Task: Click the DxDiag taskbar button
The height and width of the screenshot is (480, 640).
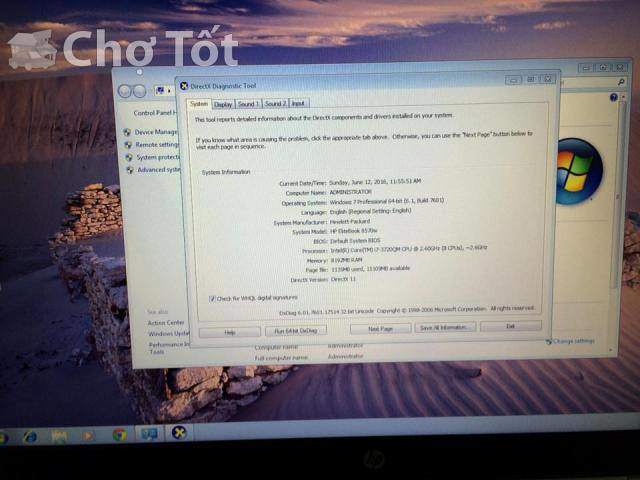Action: click(x=179, y=433)
